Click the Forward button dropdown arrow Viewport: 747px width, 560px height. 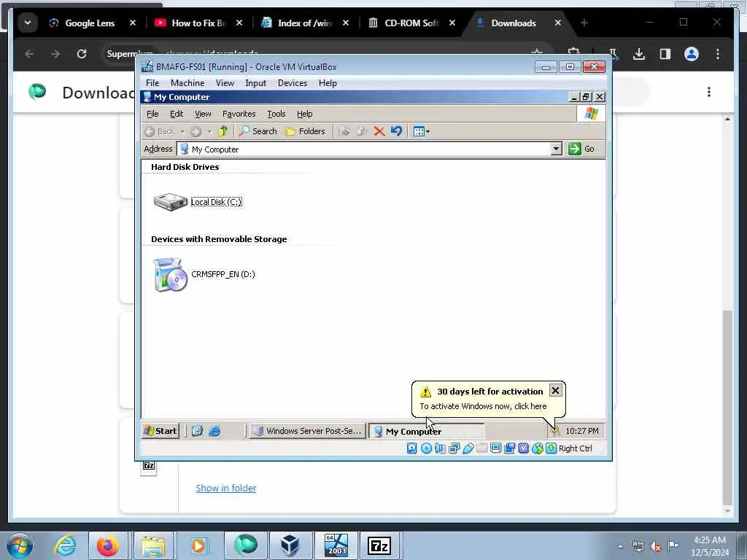click(209, 131)
